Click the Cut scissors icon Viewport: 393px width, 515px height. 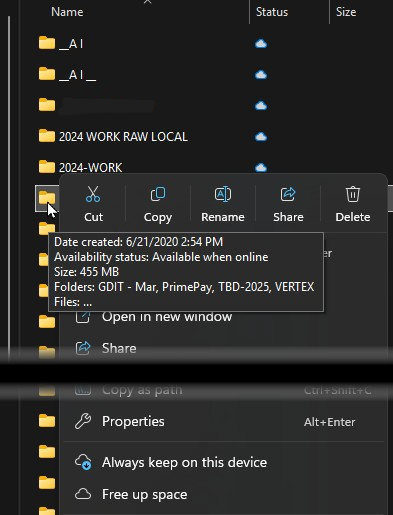(x=93, y=194)
